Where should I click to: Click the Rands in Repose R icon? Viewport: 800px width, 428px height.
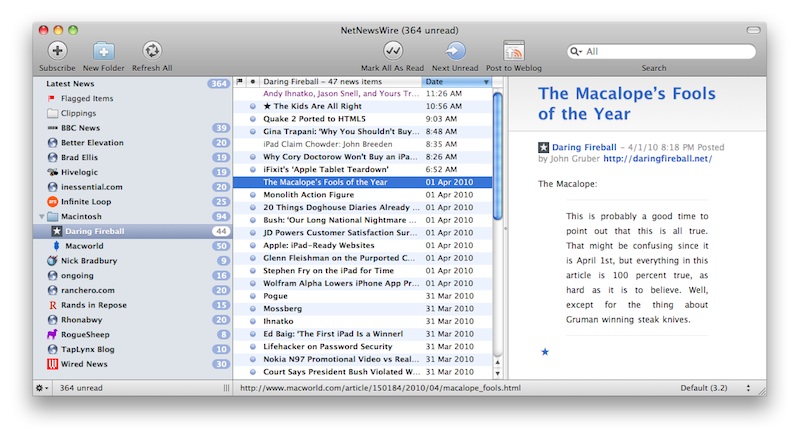coord(52,305)
